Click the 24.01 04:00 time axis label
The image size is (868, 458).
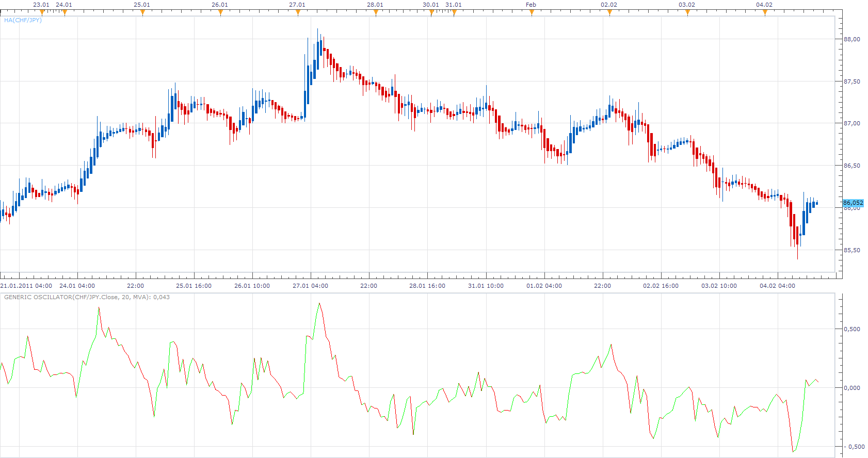point(77,286)
